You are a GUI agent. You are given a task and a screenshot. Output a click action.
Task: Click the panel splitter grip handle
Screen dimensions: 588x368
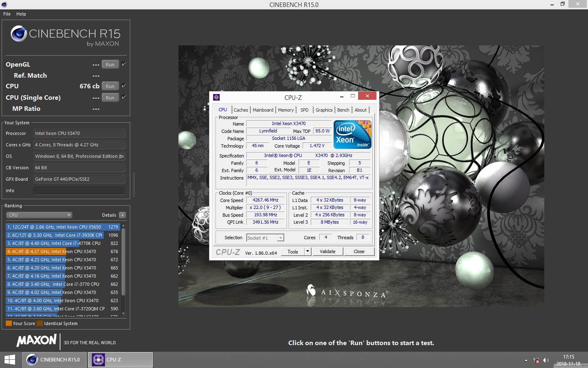134,185
